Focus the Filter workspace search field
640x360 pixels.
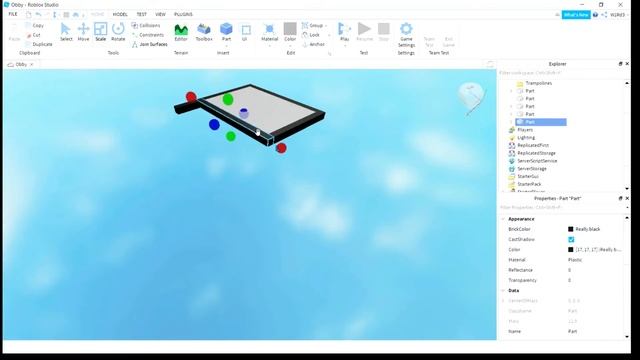coord(561,73)
